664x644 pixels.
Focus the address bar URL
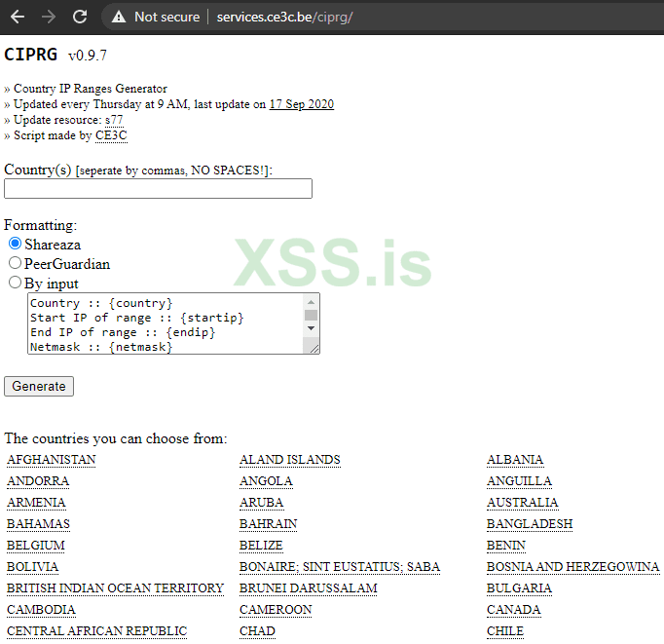coord(284,17)
